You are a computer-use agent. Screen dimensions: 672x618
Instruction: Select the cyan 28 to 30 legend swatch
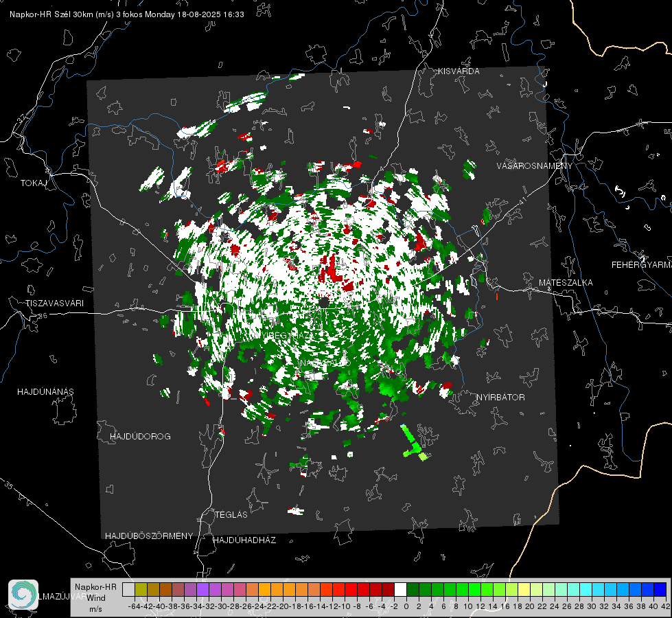click(x=586, y=589)
